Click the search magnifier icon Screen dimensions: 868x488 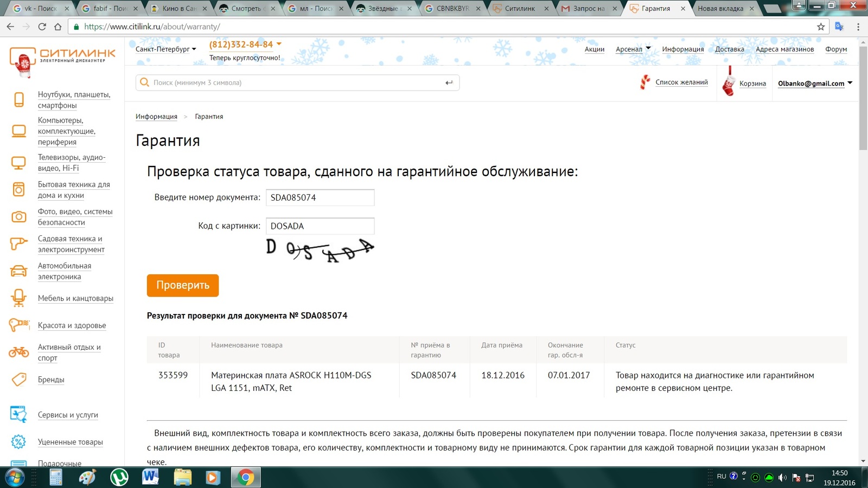click(x=144, y=82)
